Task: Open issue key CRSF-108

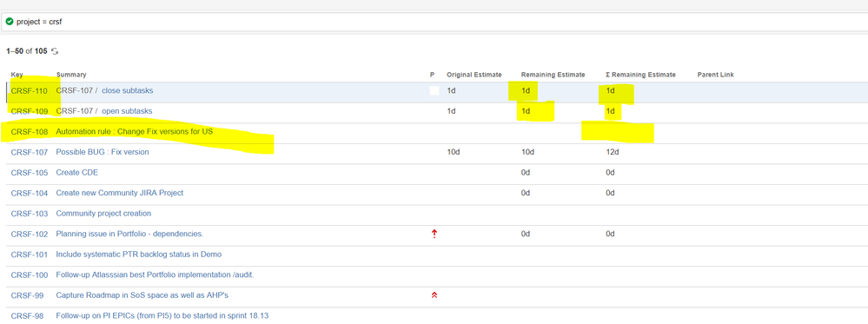Action: [x=29, y=132]
